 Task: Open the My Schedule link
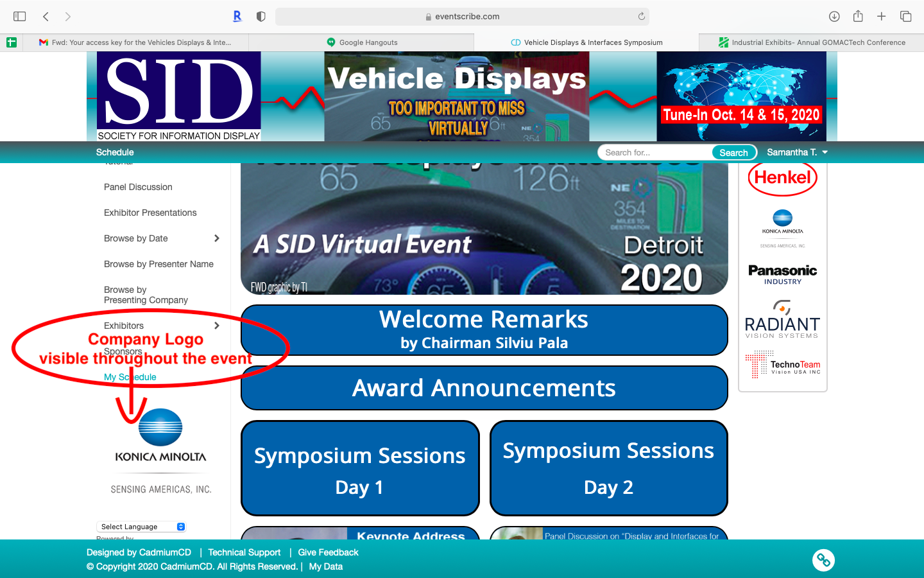click(130, 377)
